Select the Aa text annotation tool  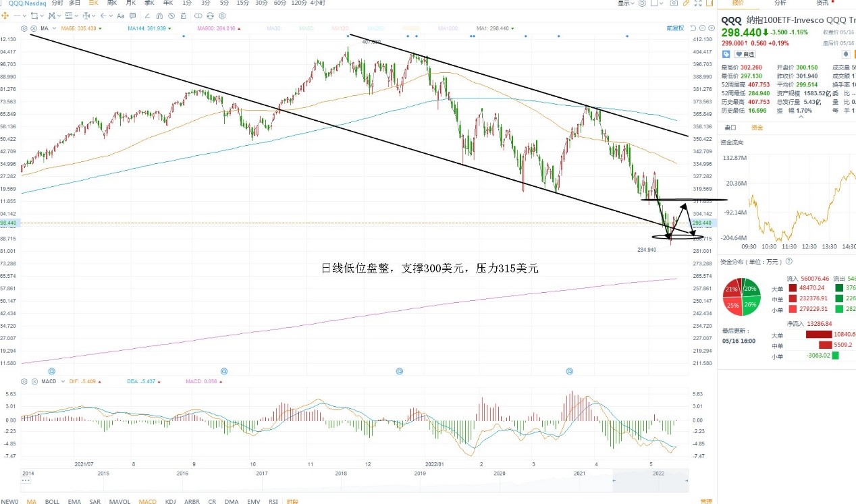coord(120,16)
